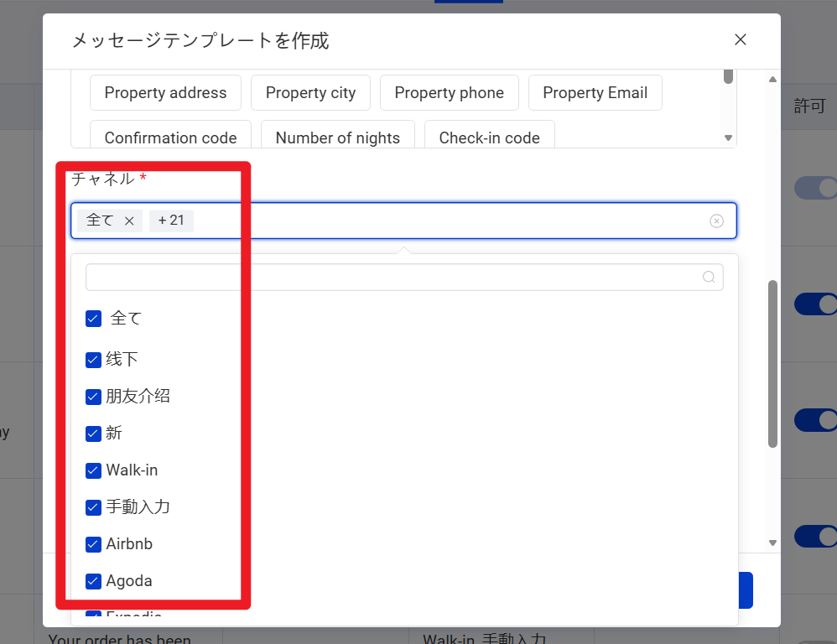
Task: Uncheck the 朋友介绍 channel checkbox
Action: click(93, 397)
